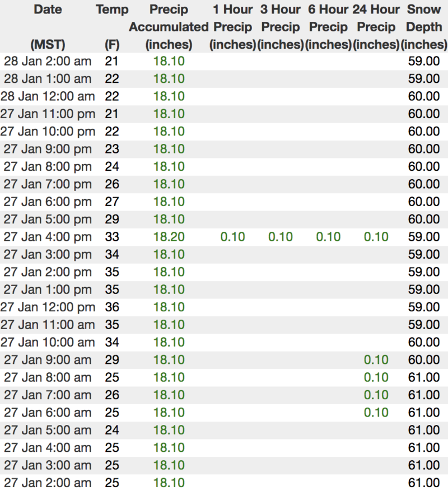The width and height of the screenshot is (448, 491).
Task: Click 1 Hour Precip 0.10 value
Action: (232, 237)
